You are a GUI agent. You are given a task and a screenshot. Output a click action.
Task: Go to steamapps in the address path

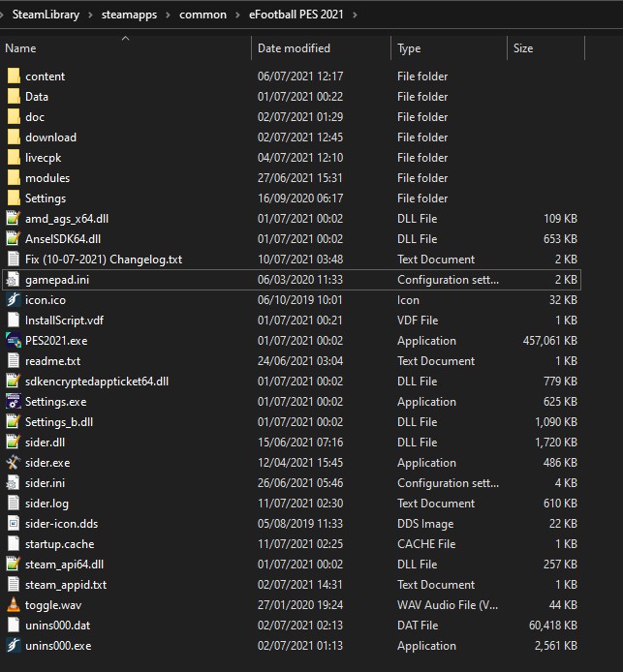coord(129,15)
